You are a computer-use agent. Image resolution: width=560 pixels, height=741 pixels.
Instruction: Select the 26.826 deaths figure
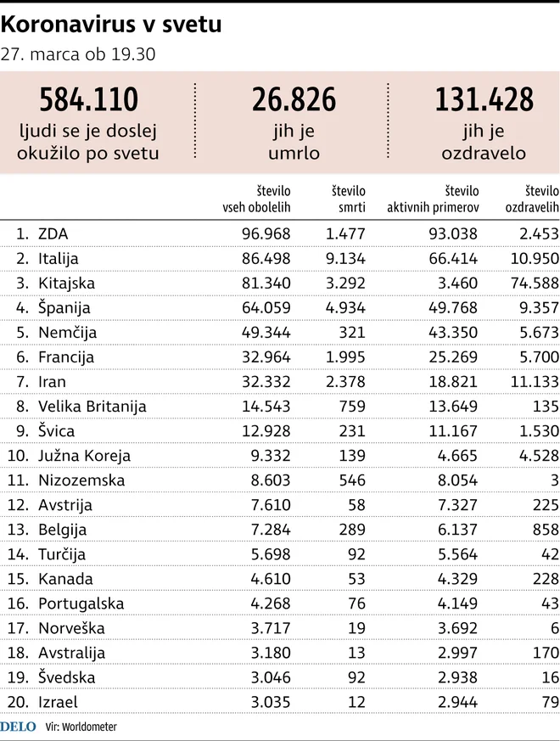pyautogui.click(x=294, y=99)
